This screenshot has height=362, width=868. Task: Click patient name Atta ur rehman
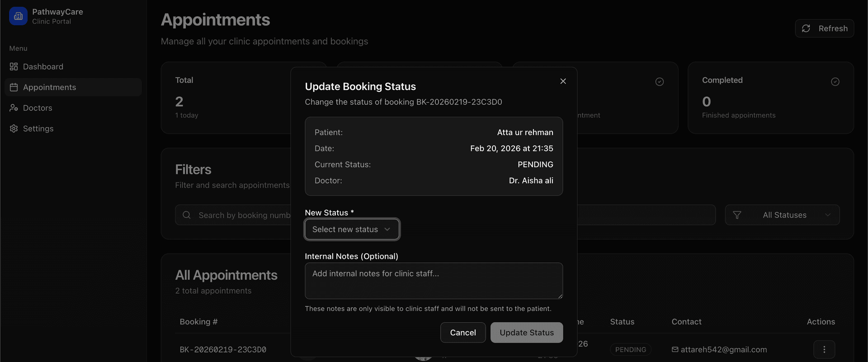click(x=525, y=132)
